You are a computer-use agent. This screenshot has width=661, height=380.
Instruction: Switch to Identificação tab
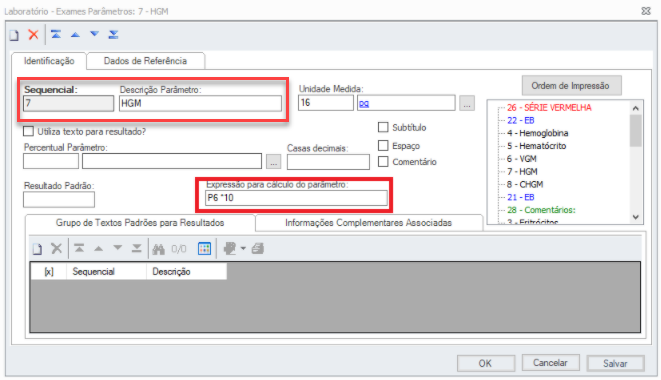(49, 61)
